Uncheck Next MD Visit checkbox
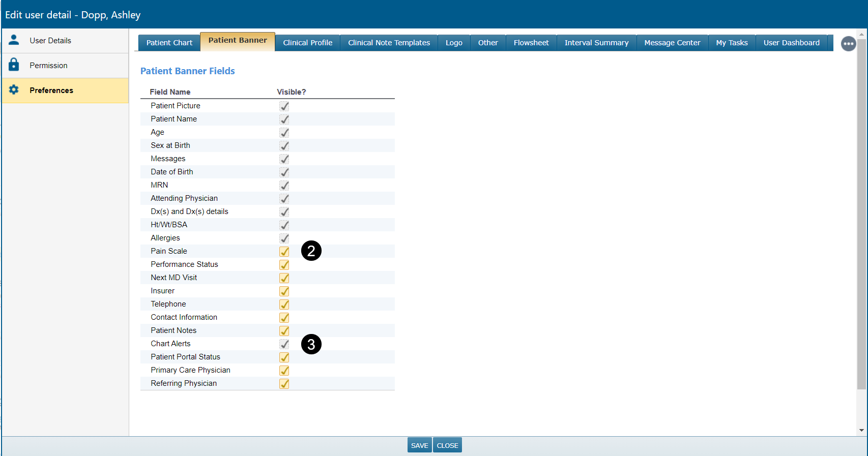Image resolution: width=868 pixels, height=456 pixels. coord(284,278)
